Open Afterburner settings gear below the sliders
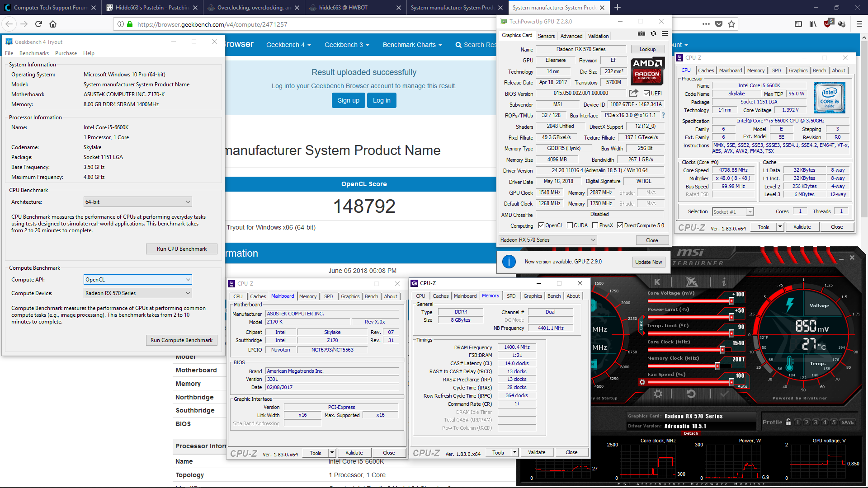 click(658, 394)
